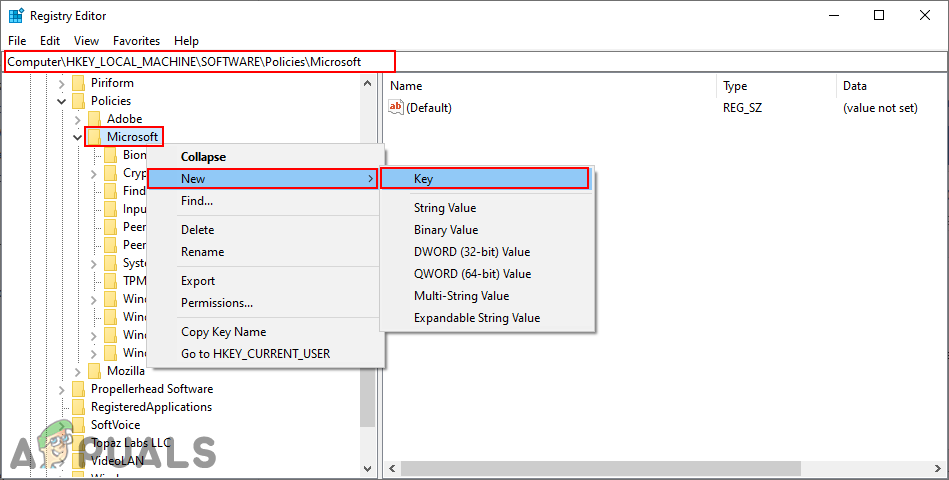Image resolution: width=949 pixels, height=480 pixels.
Task: Create a new Multi-String Value
Action: (x=487, y=296)
